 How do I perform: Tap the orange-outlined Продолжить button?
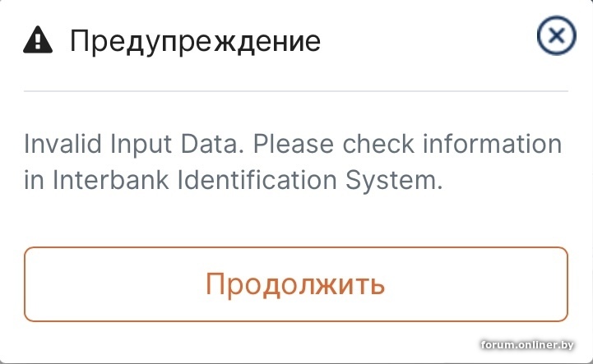pyautogui.click(x=295, y=284)
